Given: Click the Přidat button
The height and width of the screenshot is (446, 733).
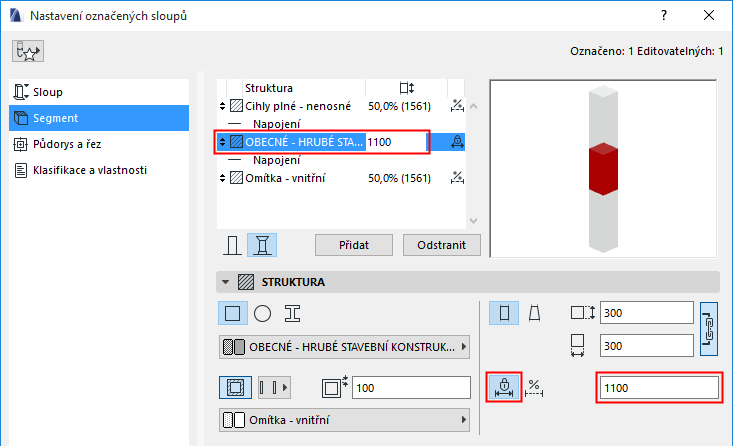Looking at the screenshot, I should 355,245.
